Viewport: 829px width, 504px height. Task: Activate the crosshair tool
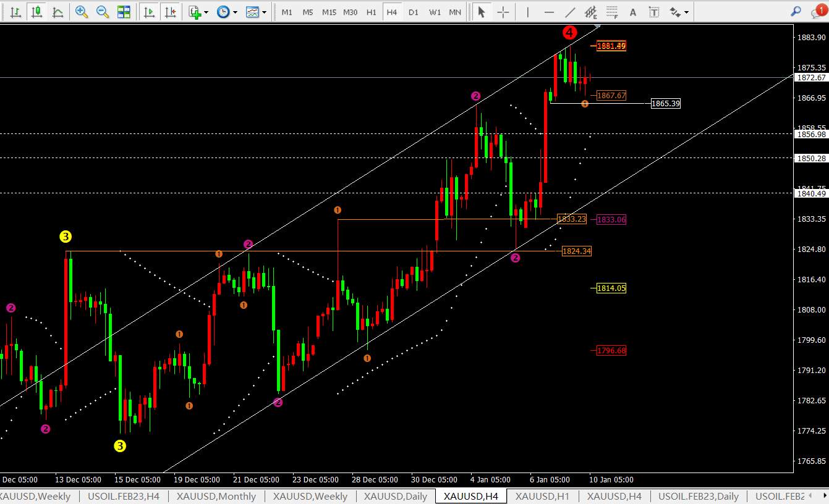click(x=503, y=12)
